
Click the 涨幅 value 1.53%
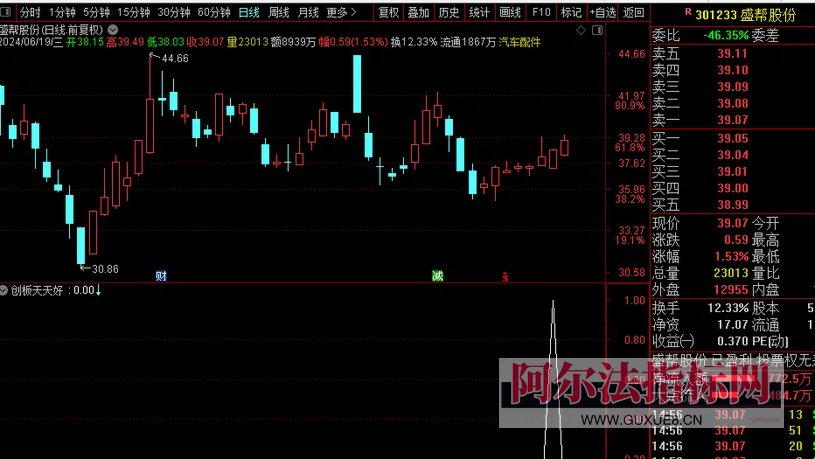coord(731,256)
